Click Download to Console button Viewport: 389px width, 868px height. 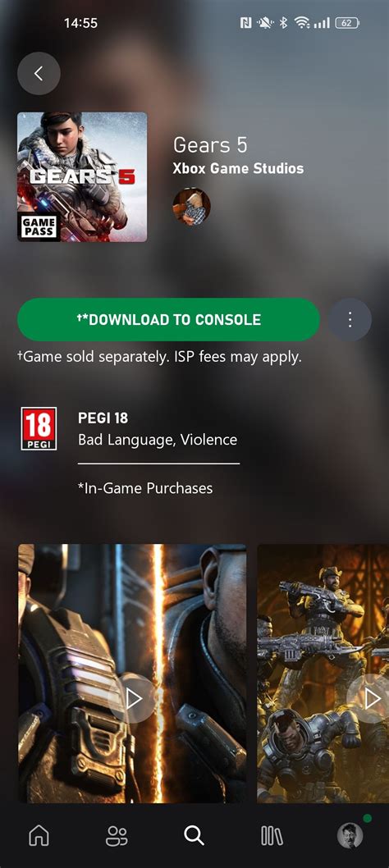168,319
